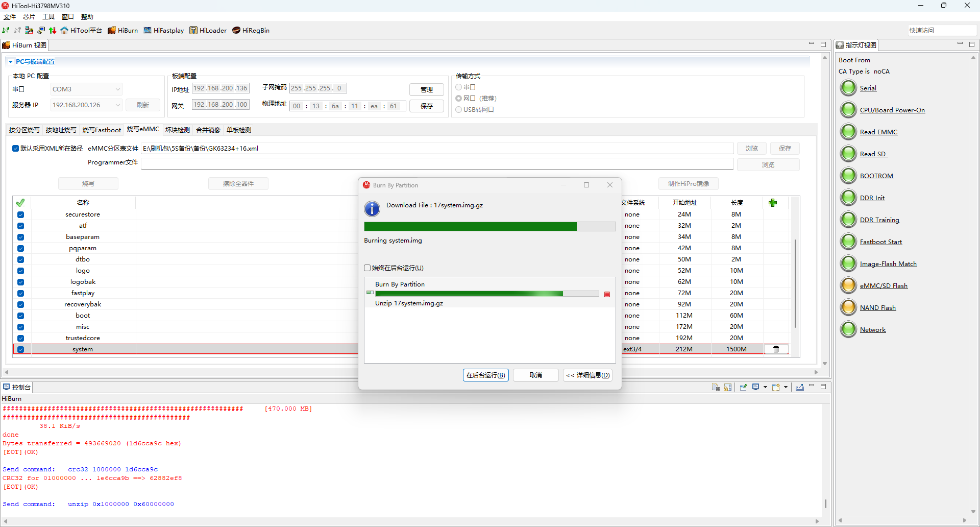Uncheck the boot partition checkbox
Image resolution: width=980 pixels, height=527 pixels.
[x=20, y=316]
